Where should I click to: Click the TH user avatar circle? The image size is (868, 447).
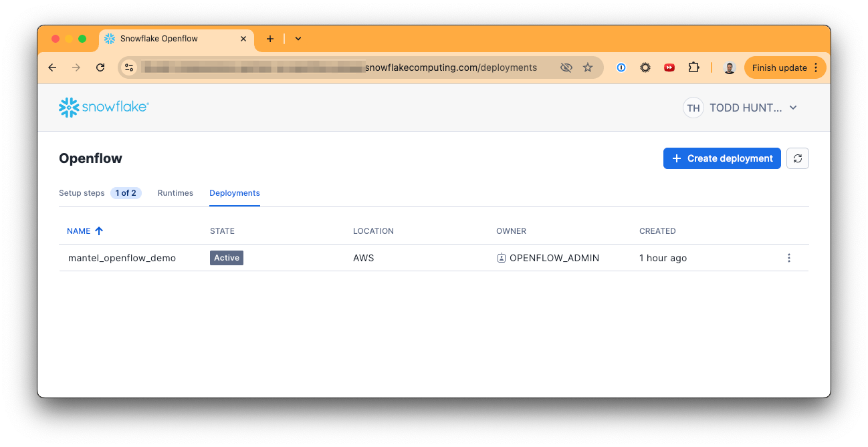(693, 108)
